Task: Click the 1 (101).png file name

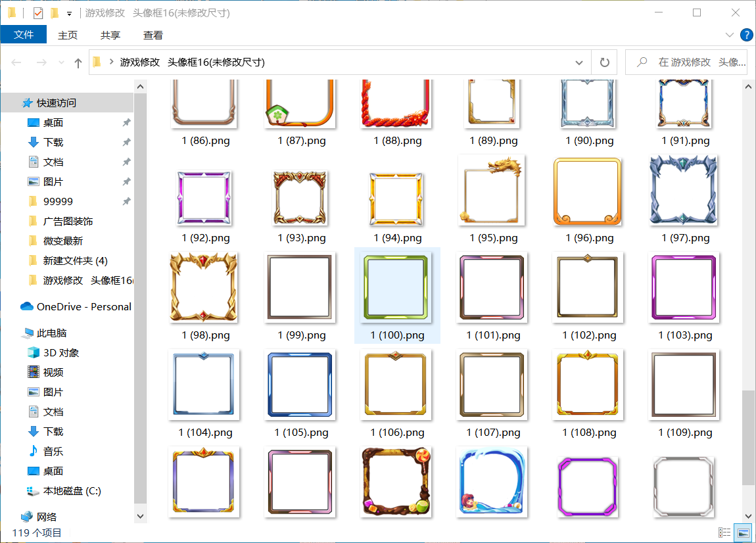Action: pos(493,335)
